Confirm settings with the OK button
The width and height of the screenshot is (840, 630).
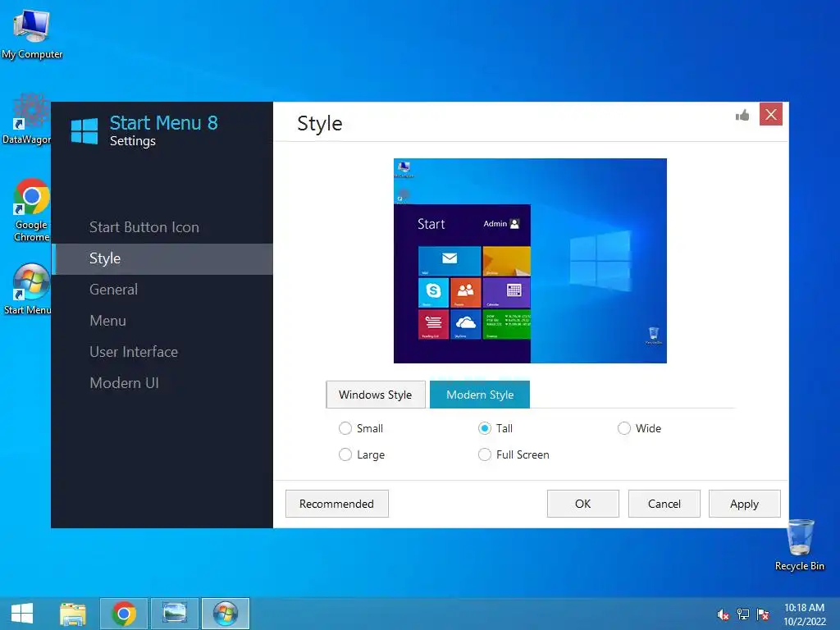point(583,504)
